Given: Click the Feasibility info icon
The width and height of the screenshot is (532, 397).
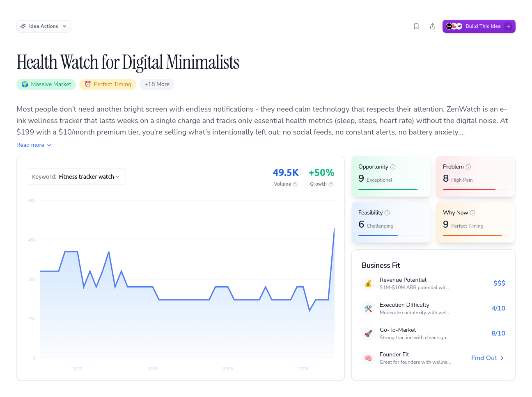Looking at the screenshot, I should (x=387, y=213).
